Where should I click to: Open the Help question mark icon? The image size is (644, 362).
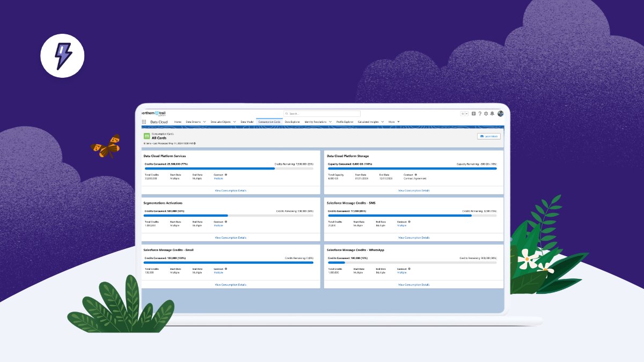click(x=480, y=113)
